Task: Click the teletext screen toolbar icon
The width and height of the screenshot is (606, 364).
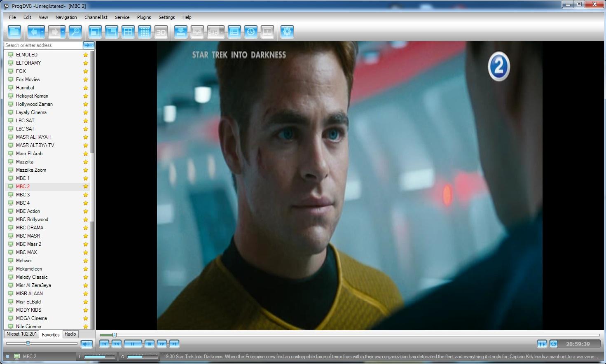Action: (267, 32)
